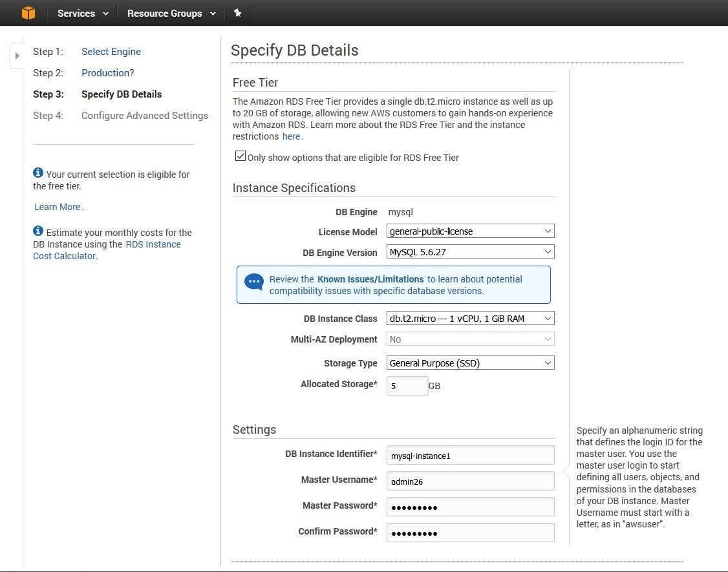Open the Resource Groups menu
The height and width of the screenshot is (572, 728).
pos(171,14)
